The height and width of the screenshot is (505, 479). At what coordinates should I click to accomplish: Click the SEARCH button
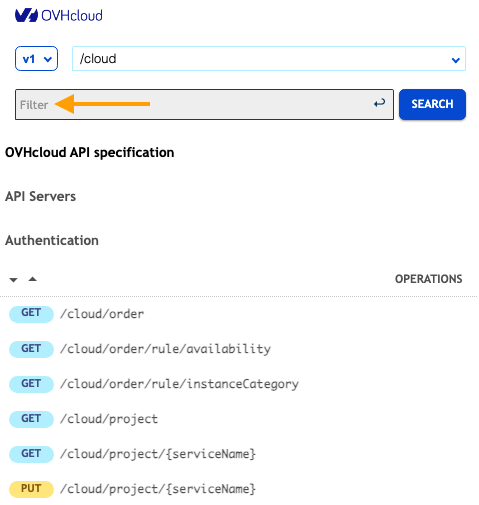pos(432,104)
